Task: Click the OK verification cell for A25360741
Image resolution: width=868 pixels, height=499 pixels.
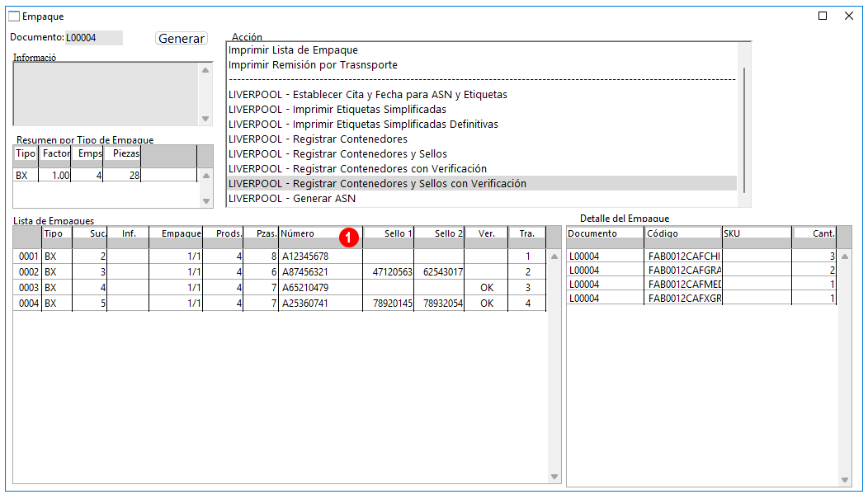Action: (x=487, y=304)
